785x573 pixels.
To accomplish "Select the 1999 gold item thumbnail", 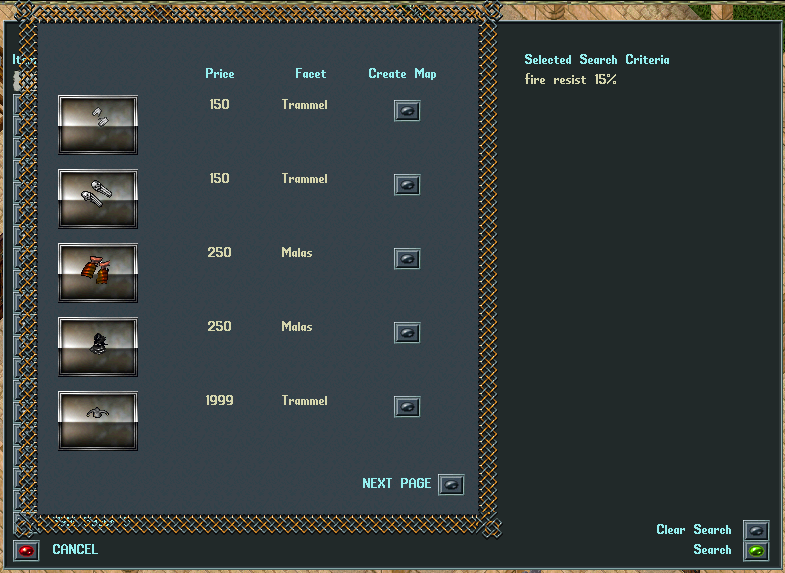I will (98, 421).
